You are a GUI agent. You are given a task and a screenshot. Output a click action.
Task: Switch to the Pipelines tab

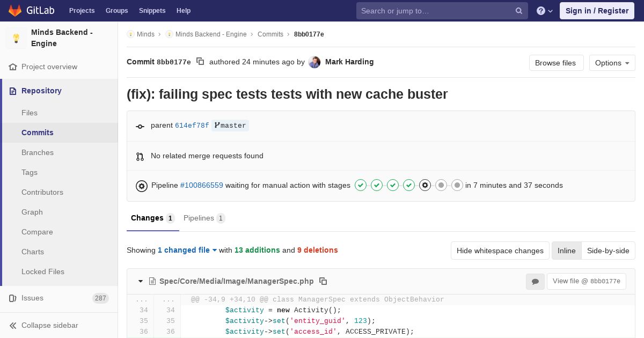(x=204, y=218)
